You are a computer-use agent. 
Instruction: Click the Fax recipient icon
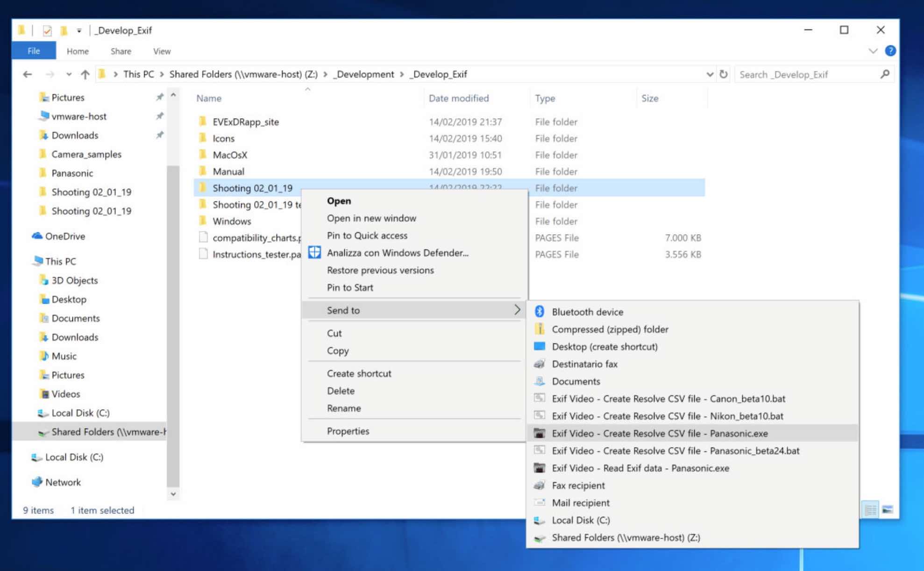coord(540,485)
